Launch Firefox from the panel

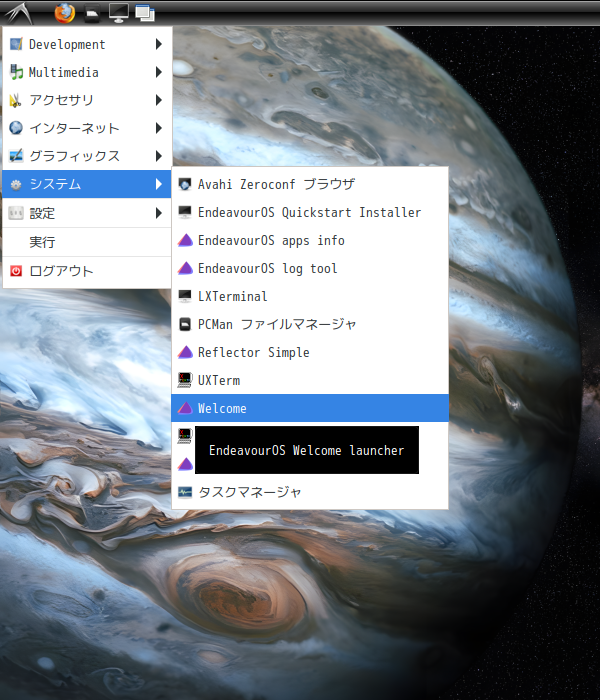[x=65, y=12]
